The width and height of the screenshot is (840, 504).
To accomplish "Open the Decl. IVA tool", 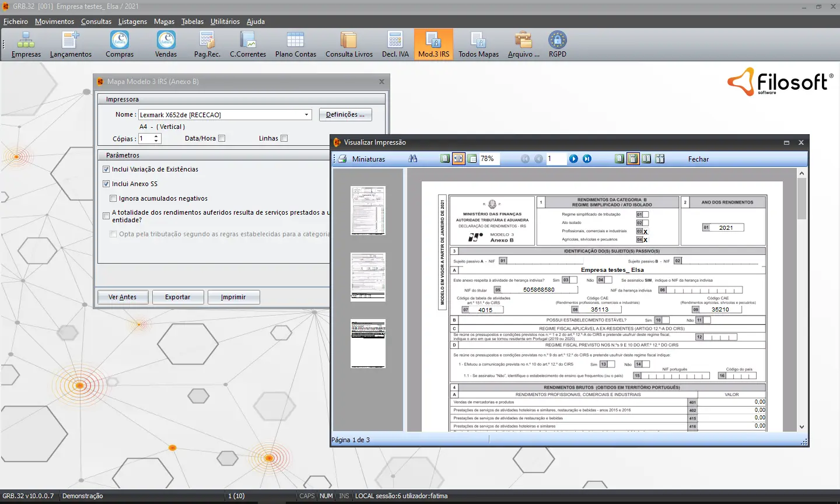I will [x=395, y=44].
